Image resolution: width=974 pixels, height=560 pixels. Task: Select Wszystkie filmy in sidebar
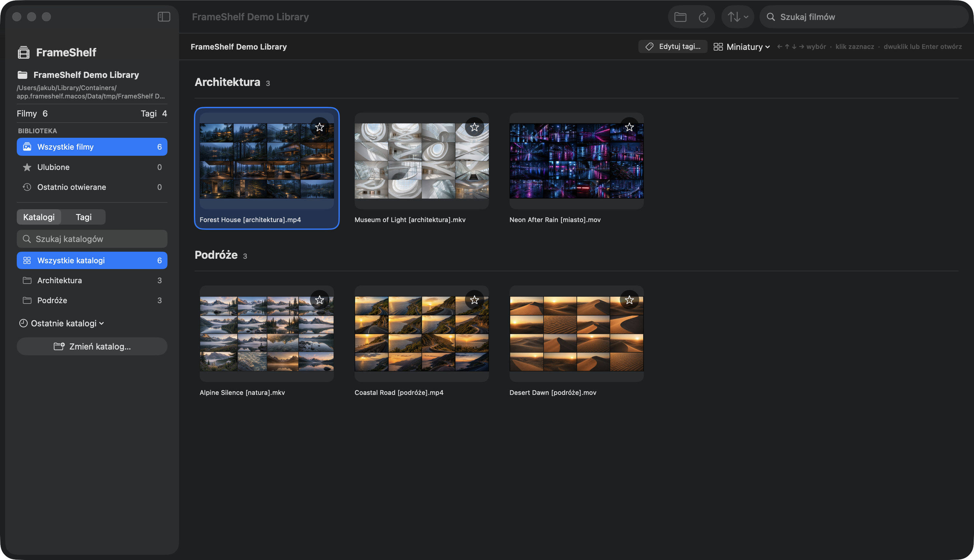click(92, 147)
